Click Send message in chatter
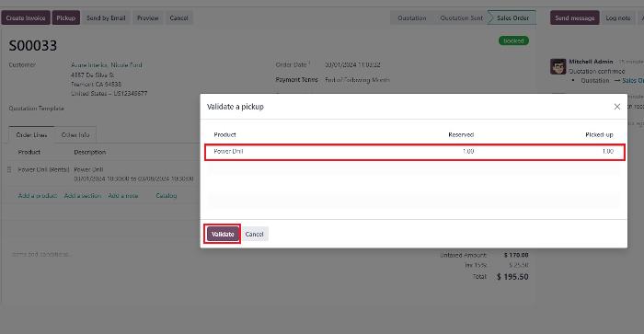 575,18
